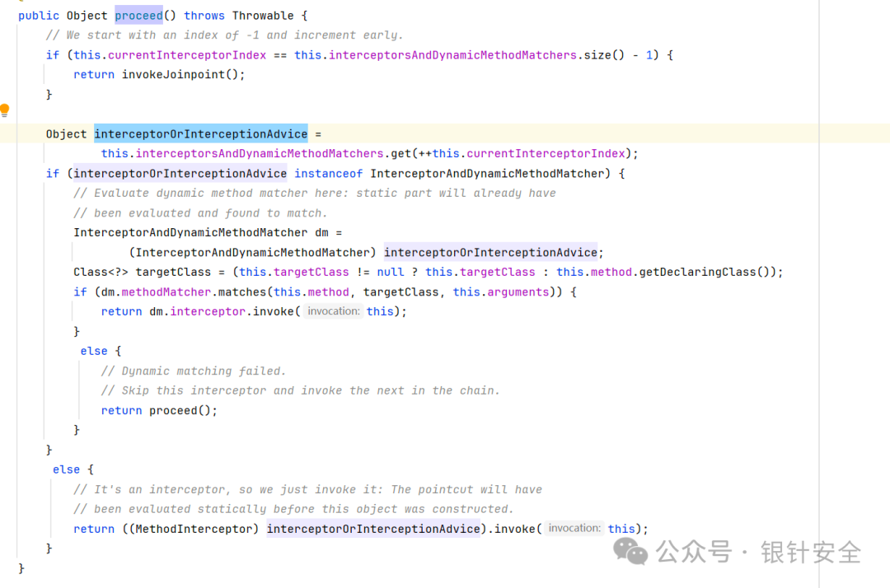Image resolution: width=890 pixels, height=588 pixels.
Task: Click methodMatcher in the dm.methodMatcher.matches call
Action: coord(166,292)
